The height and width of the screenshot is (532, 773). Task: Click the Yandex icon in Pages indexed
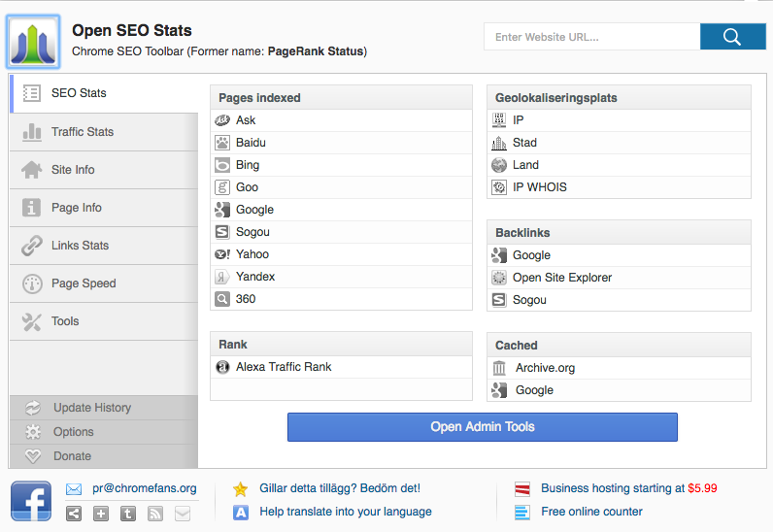point(222,277)
